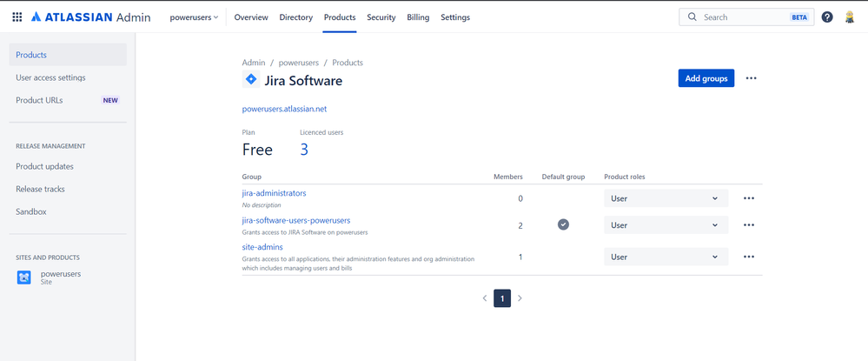Click the Jira Software product icon
Viewport: 868px width, 361px height.
point(250,80)
